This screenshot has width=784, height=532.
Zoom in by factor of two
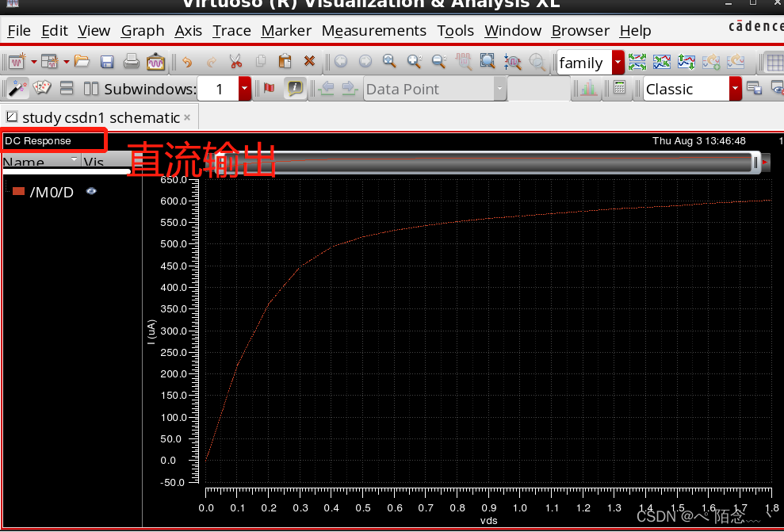pos(415,62)
